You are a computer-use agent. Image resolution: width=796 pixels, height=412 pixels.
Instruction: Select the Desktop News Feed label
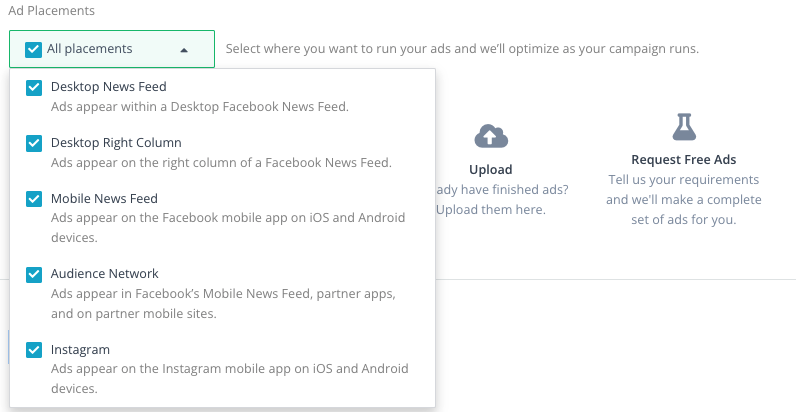[x=109, y=87]
